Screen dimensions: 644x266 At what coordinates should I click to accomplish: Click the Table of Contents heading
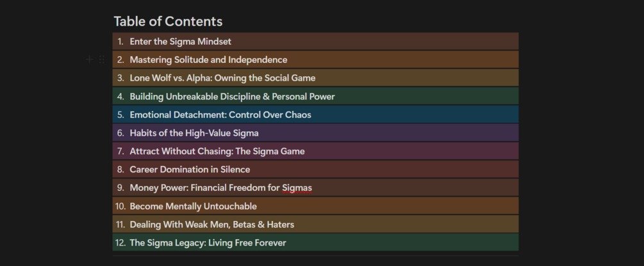coord(168,21)
